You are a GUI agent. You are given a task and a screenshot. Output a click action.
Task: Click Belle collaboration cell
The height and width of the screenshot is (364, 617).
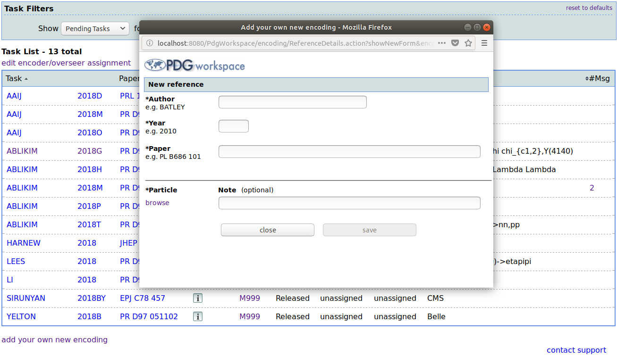[436, 316]
